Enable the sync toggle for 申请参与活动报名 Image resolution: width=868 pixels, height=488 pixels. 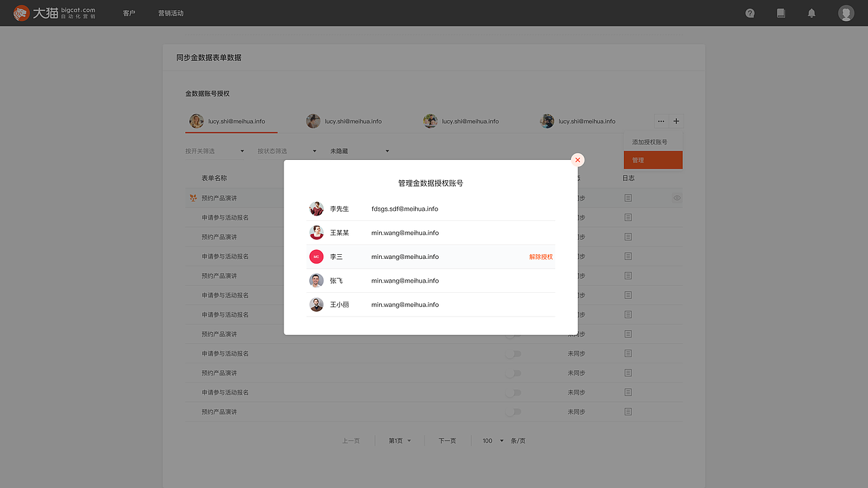(x=513, y=353)
